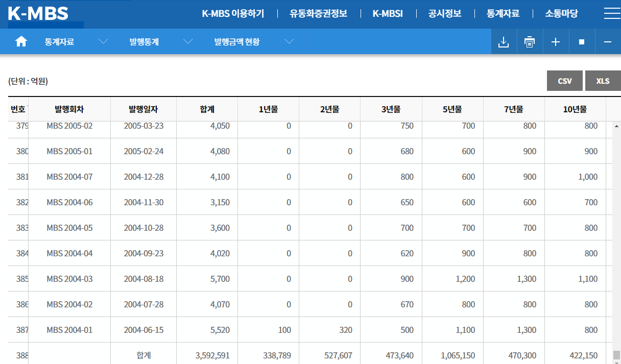
Task: Click the date 2004-12-28
Action: [x=144, y=177]
